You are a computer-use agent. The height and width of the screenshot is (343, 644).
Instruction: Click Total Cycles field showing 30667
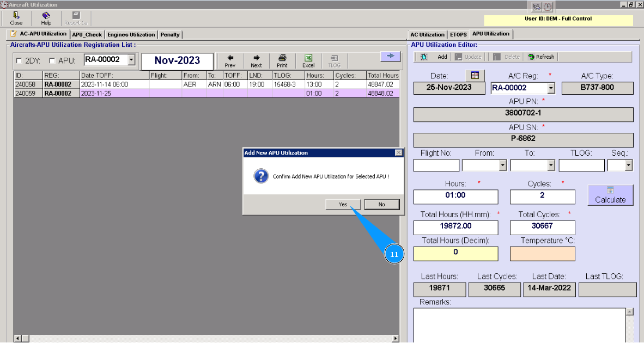point(542,227)
